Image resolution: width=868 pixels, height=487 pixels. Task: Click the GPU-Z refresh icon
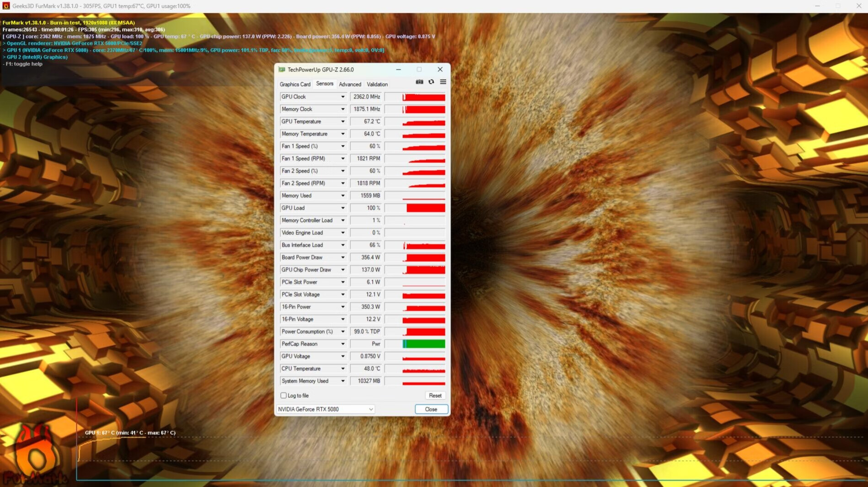[431, 82]
